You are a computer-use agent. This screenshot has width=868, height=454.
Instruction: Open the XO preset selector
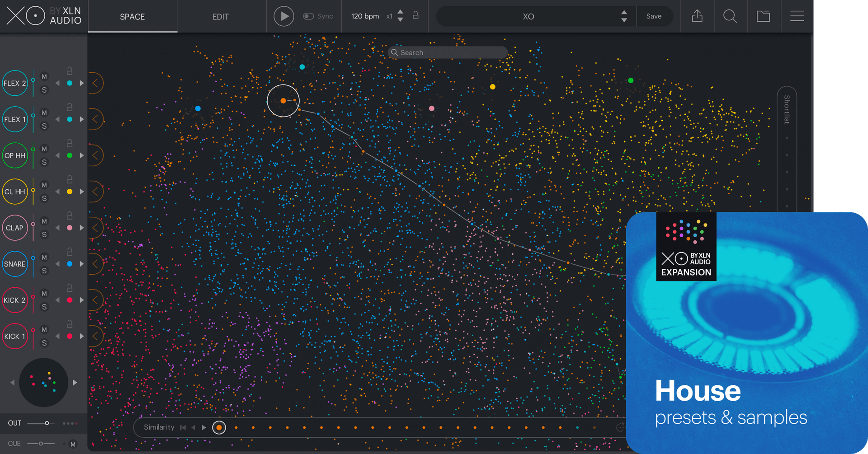point(528,17)
